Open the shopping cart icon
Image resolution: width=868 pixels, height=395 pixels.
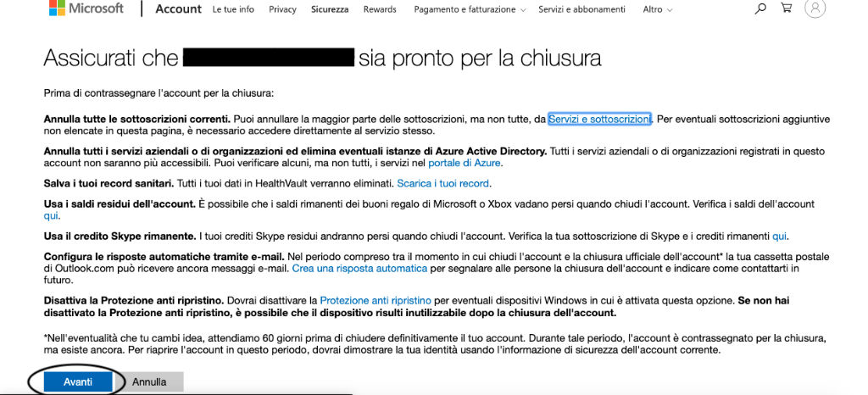coord(786,8)
